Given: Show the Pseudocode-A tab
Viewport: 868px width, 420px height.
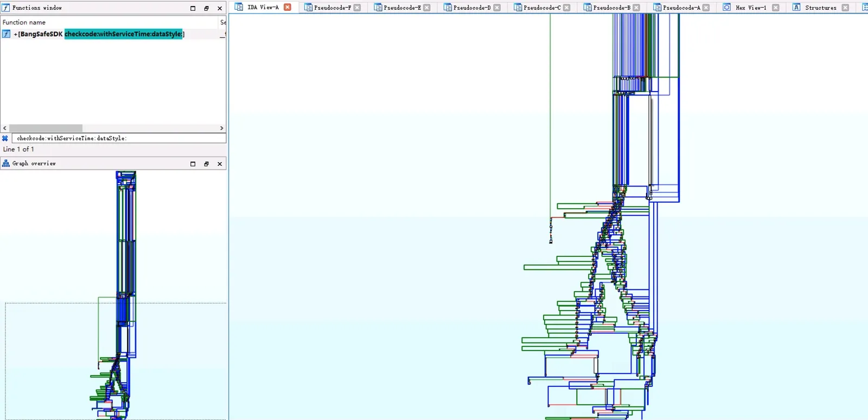Looking at the screenshot, I should point(681,8).
